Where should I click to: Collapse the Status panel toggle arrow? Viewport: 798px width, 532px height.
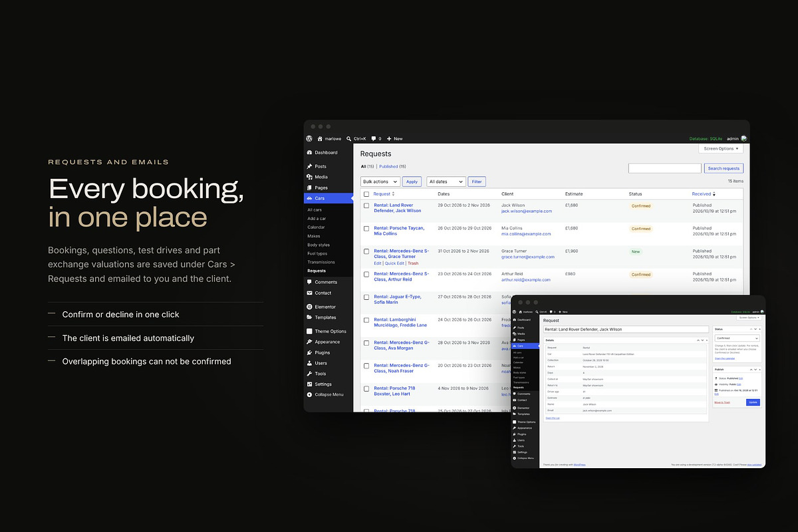761,329
